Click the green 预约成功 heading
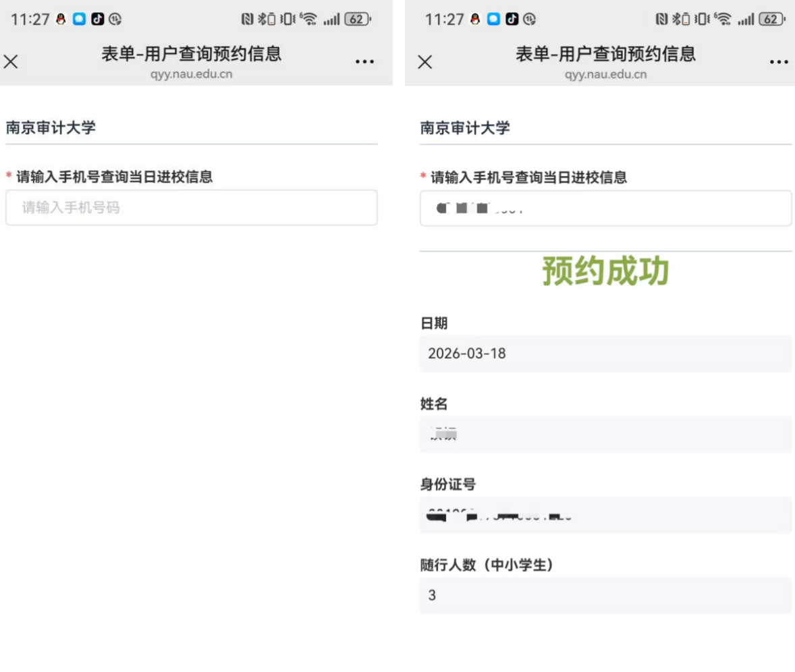Viewport: 795px width, 672px height. pos(605,271)
